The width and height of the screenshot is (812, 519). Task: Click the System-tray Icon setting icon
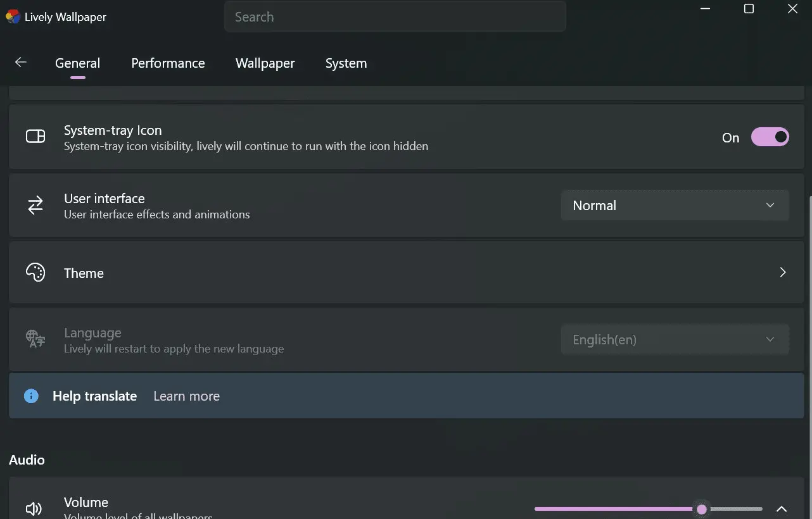pos(35,137)
